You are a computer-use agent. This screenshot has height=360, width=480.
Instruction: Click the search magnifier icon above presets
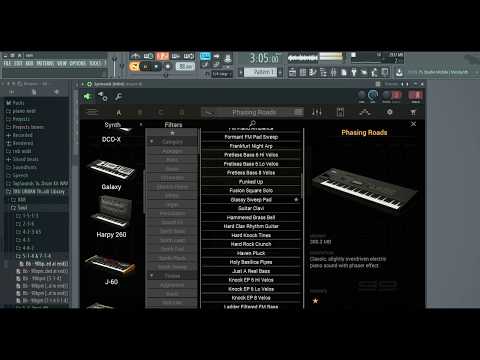(252, 124)
